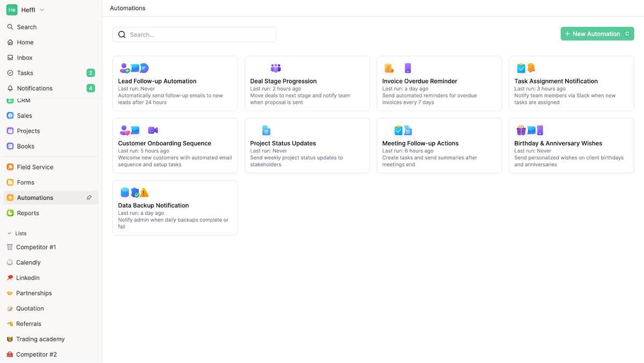Image resolution: width=644 pixels, height=363 pixels.
Task: Select the Calendly list icon
Action: click(x=10, y=262)
